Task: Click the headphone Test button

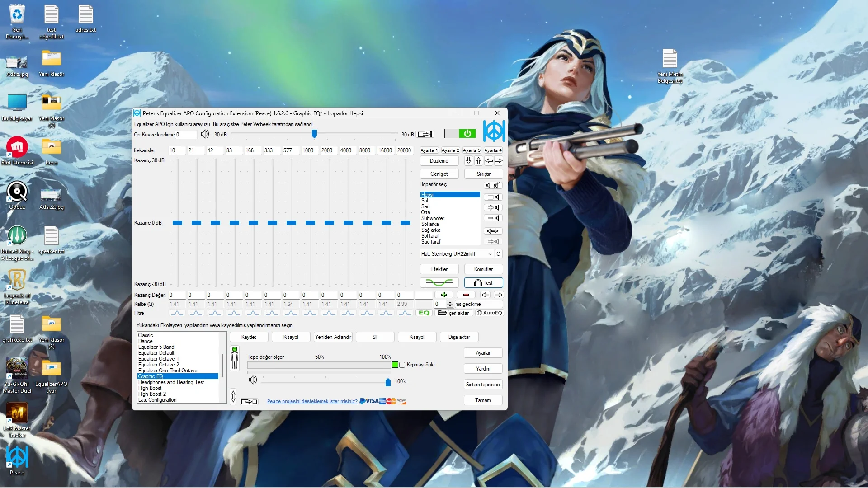Action: click(483, 283)
